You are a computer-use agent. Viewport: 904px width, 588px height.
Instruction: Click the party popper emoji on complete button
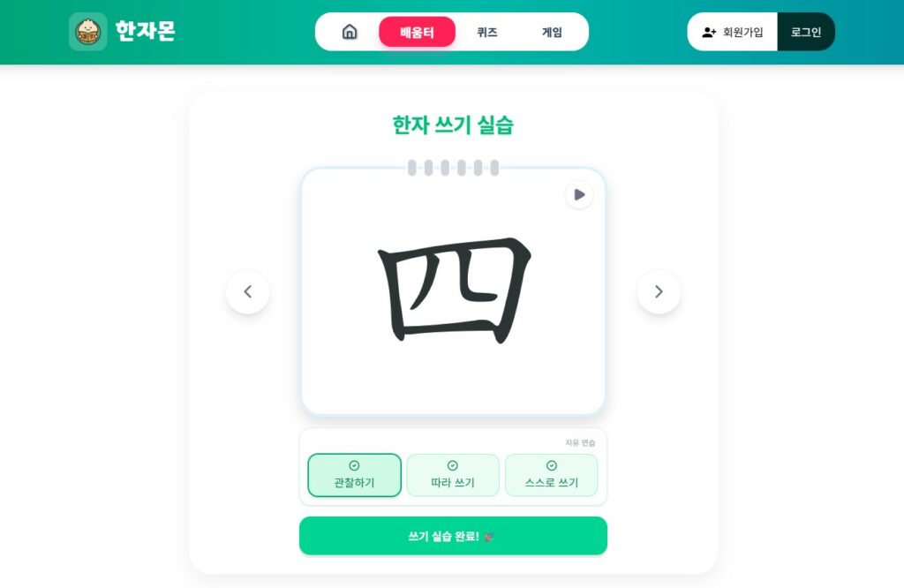point(489,537)
